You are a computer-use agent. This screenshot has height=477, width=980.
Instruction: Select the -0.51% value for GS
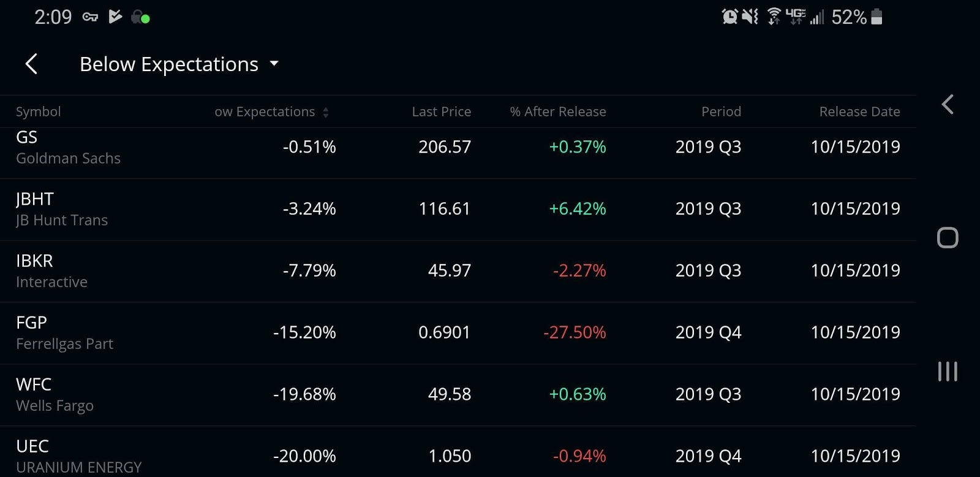click(309, 147)
